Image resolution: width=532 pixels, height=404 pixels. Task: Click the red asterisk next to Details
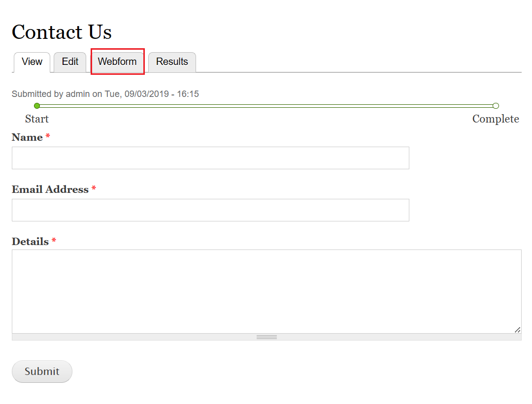tap(54, 240)
